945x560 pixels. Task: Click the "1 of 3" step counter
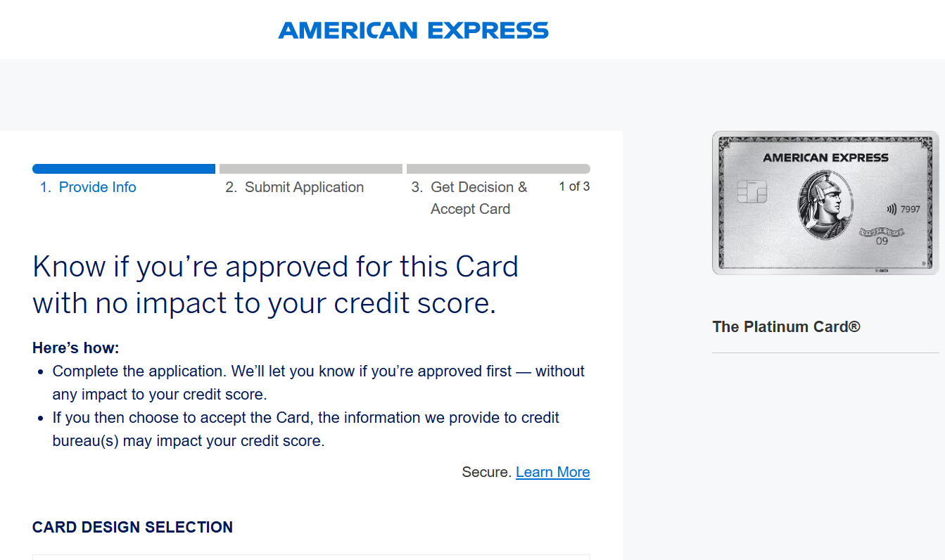click(574, 186)
